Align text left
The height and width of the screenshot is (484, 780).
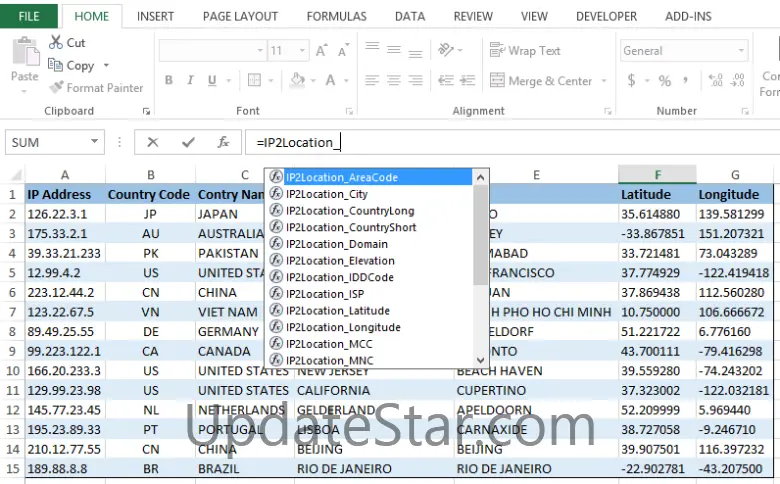pos(372,80)
